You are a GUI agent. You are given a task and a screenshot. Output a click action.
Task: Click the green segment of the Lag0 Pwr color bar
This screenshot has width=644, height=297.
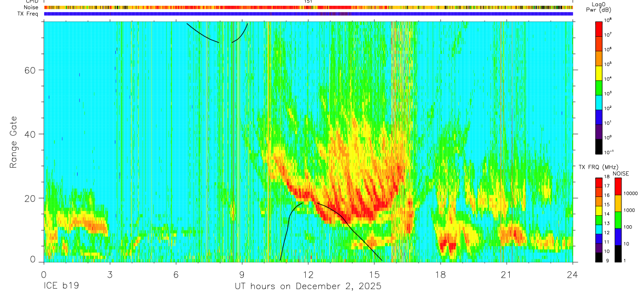click(599, 87)
